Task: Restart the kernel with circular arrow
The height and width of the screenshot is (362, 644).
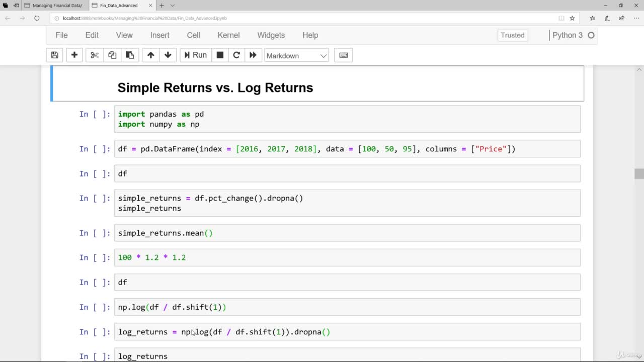Action: tap(236, 55)
